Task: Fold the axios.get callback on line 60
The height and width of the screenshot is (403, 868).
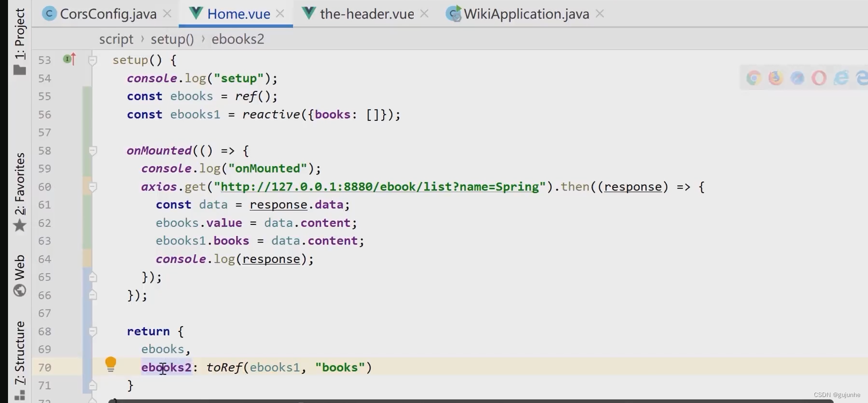Action: pos(93,187)
